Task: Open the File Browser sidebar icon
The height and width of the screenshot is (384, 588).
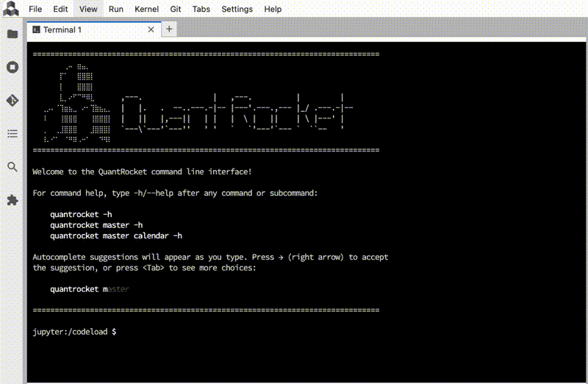Action: 12,34
